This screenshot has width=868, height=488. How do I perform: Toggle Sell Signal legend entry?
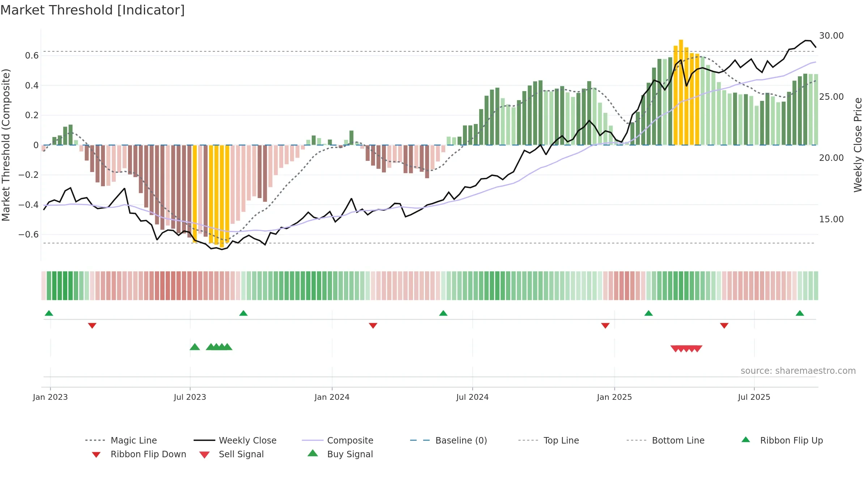coord(231,454)
